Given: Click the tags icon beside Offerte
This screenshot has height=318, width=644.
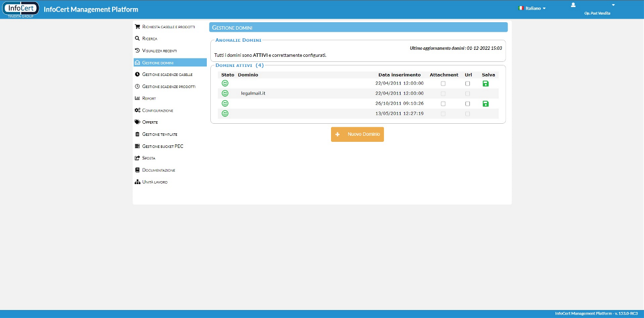Looking at the screenshot, I should 137,122.
